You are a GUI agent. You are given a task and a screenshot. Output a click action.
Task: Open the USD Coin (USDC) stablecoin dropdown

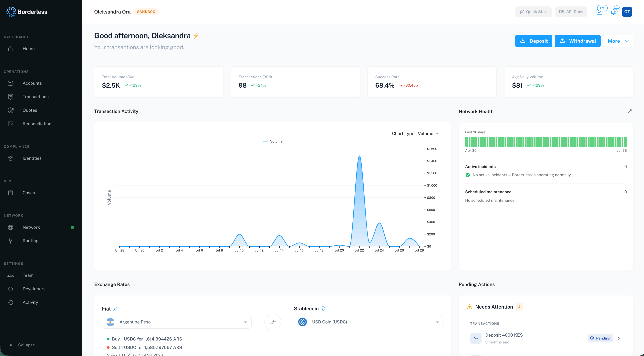[x=368, y=322]
